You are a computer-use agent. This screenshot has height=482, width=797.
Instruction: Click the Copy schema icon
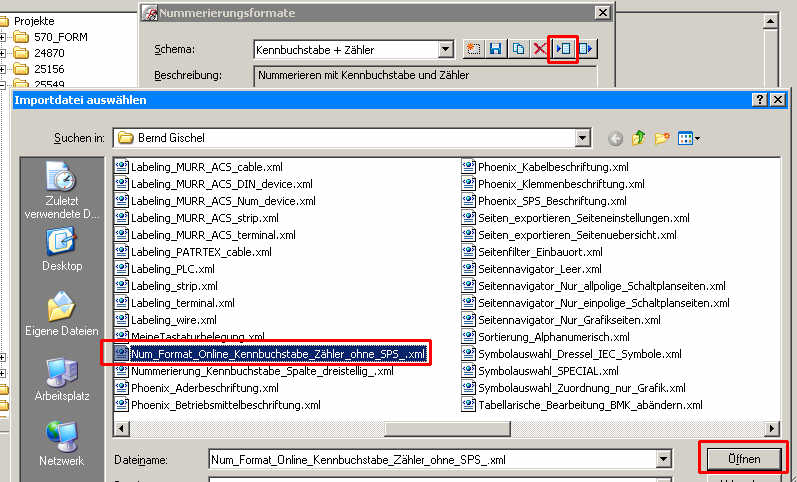pos(518,49)
